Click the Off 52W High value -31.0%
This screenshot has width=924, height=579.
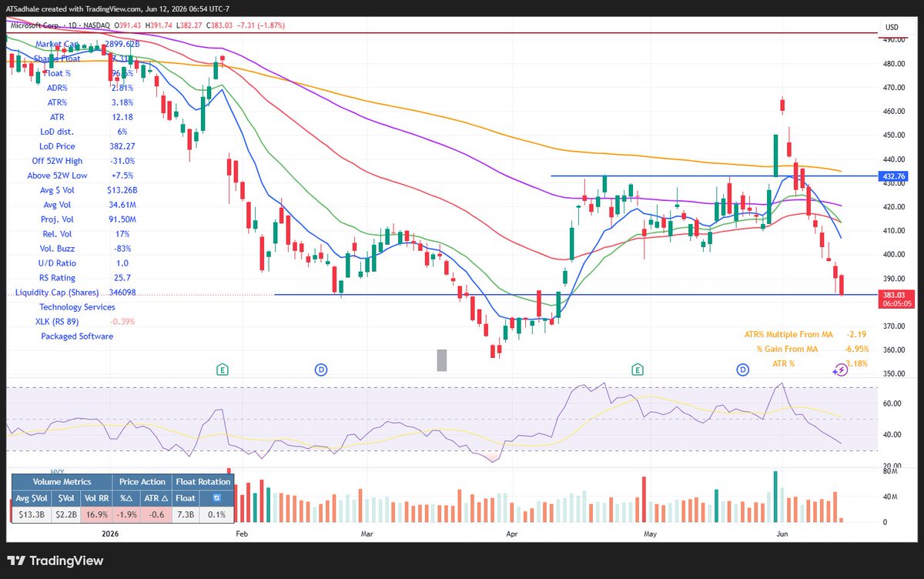coord(122,161)
